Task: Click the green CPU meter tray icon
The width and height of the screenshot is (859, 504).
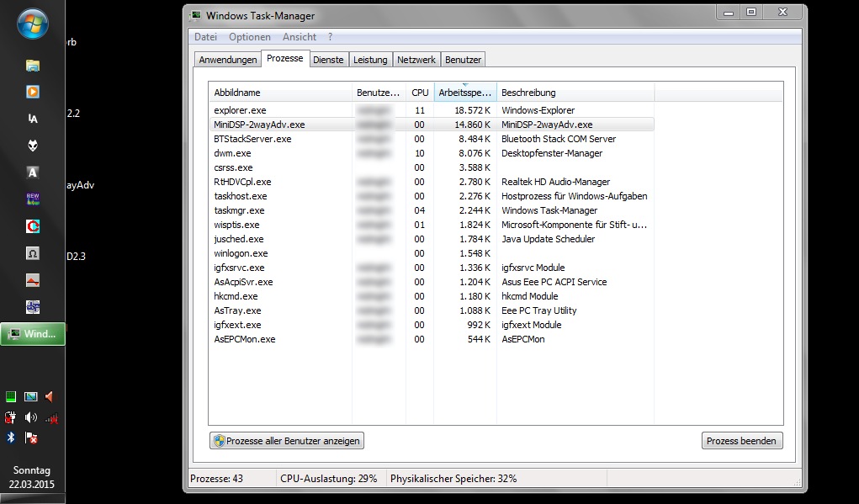Action: click(11, 396)
